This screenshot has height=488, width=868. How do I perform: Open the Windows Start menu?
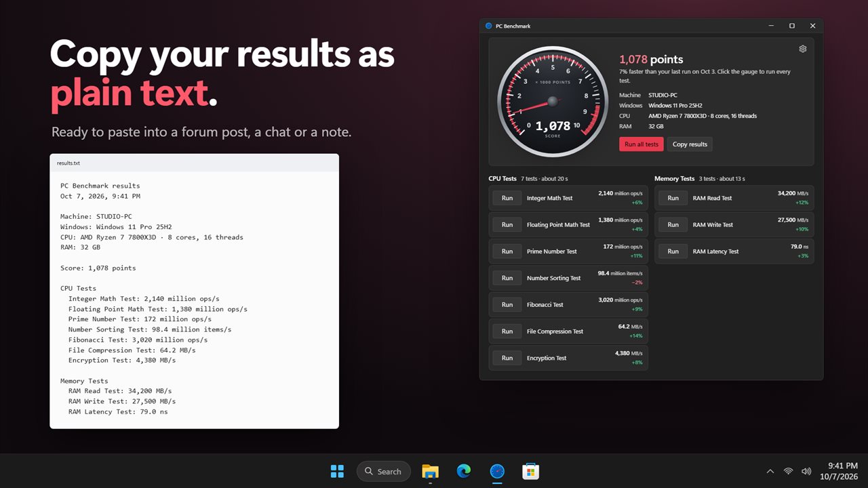(336, 471)
